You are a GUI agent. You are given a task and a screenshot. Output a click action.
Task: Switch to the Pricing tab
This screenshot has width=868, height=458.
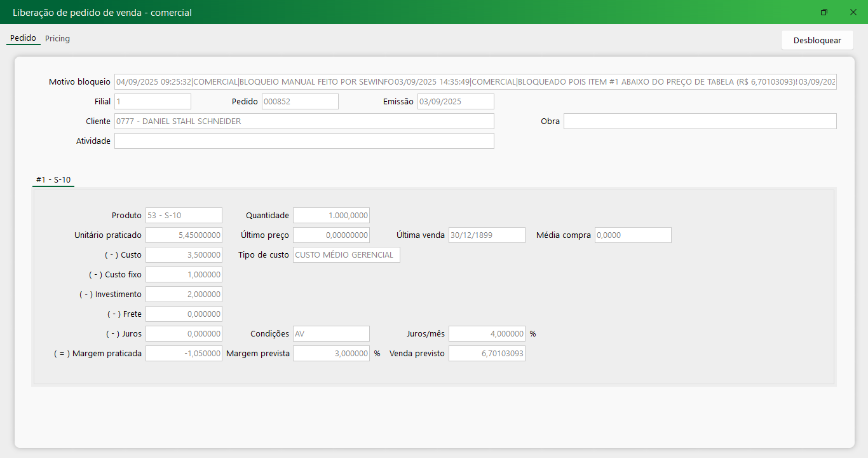click(57, 39)
